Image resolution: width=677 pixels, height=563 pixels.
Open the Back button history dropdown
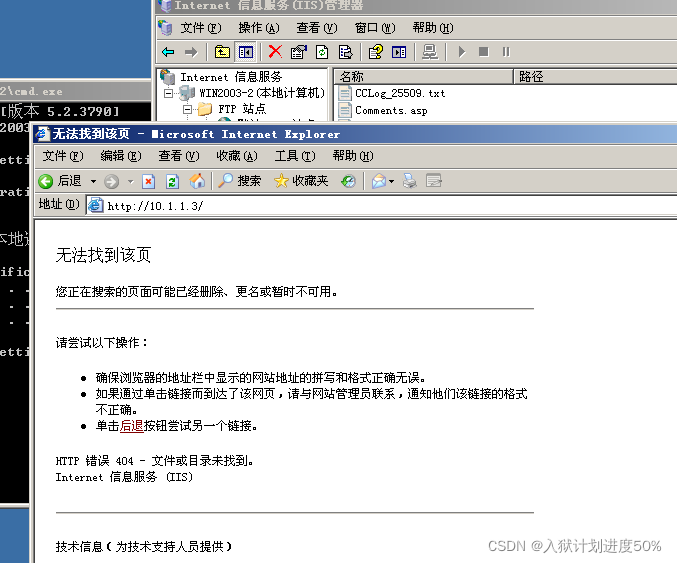tap(93, 181)
